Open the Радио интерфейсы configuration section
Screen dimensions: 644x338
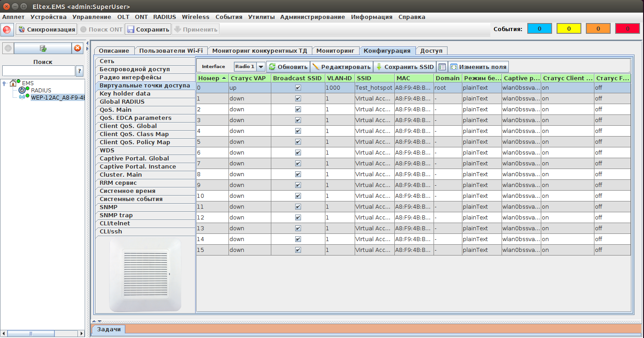[x=146, y=78]
